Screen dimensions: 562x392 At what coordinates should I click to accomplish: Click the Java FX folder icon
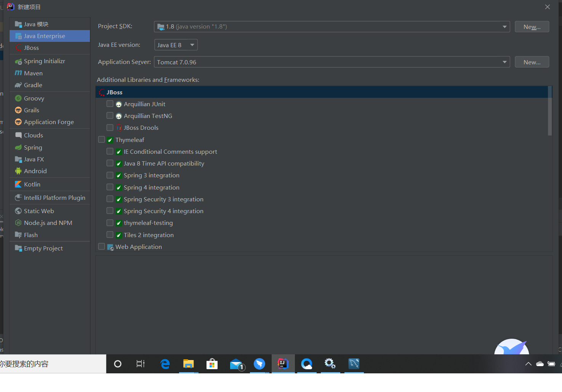pyautogui.click(x=18, y=159)
